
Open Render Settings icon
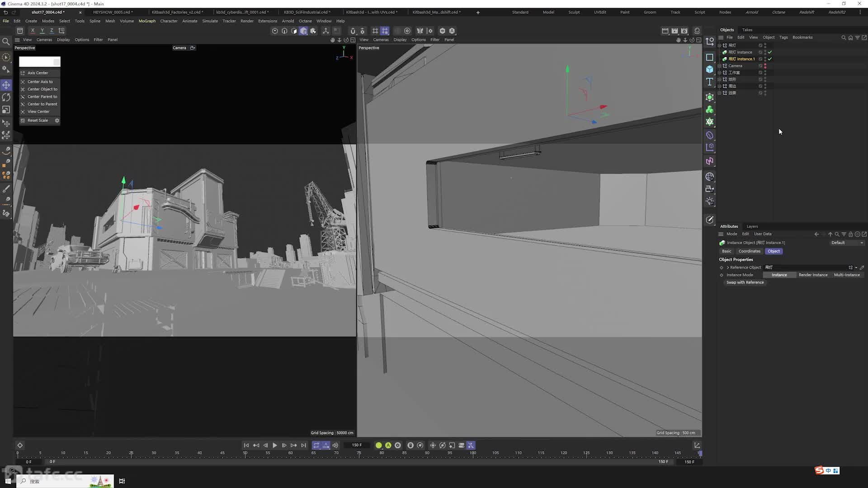tap(684, 31)
